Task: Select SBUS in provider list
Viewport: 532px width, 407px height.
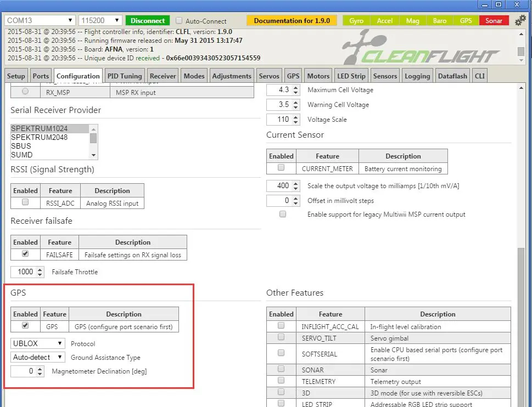Action: pos(49,146)
